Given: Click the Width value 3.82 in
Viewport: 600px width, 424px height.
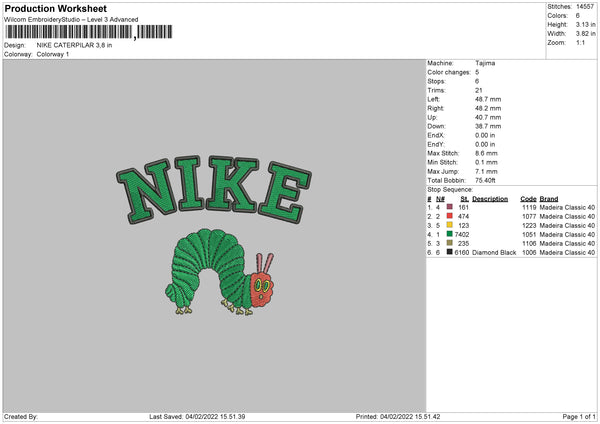Looking at the screenshot, I should 585,34.
